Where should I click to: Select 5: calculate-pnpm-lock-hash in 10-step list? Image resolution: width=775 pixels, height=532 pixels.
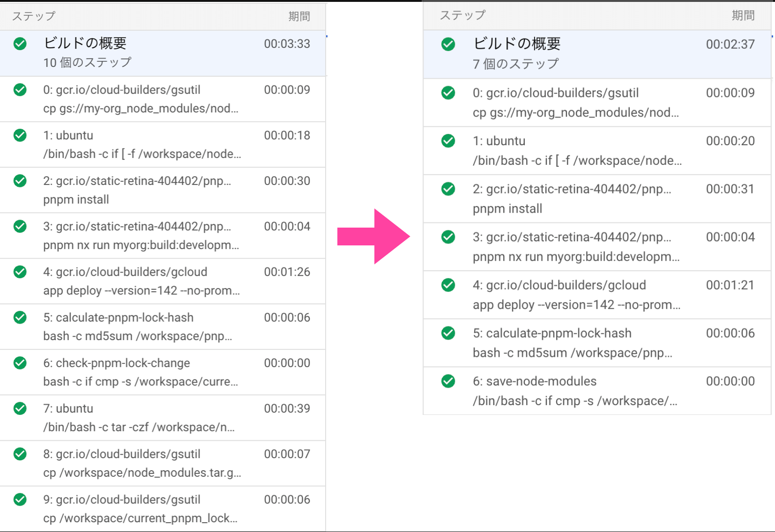tap(119, 317)
